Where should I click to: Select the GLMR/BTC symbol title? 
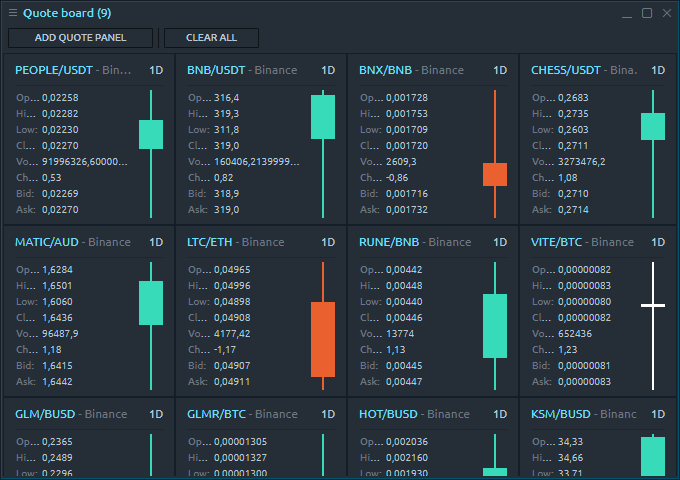point(216,414)
